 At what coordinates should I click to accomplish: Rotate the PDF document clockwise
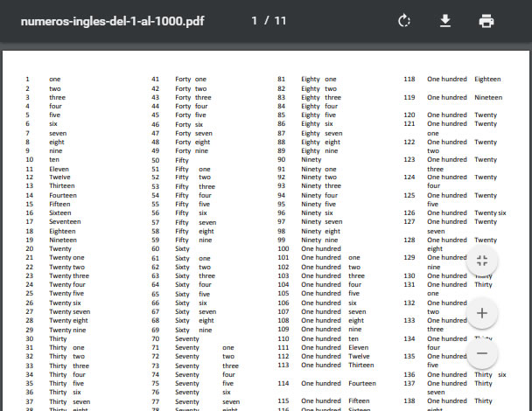[403, 21]
